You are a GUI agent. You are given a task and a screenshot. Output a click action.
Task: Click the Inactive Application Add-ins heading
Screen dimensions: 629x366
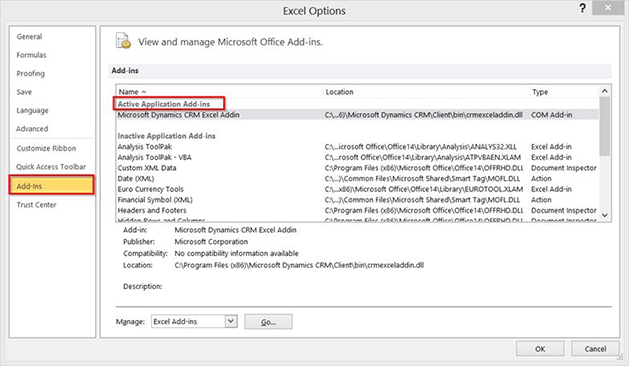[x=166, y=136]
